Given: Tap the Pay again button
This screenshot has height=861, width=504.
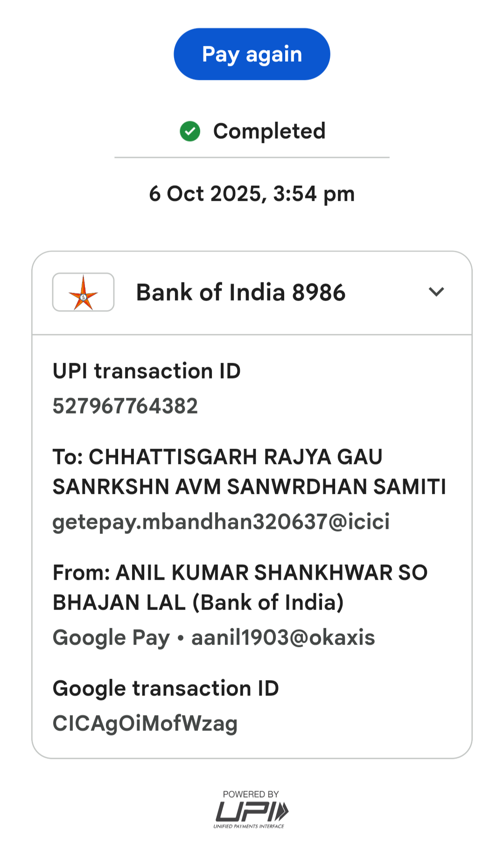Looking at the screenshot, I should click(x=252, y=54).
